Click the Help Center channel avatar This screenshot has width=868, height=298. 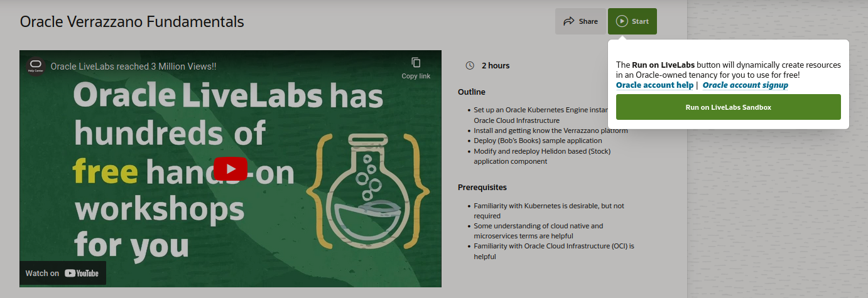coord(35,66)
